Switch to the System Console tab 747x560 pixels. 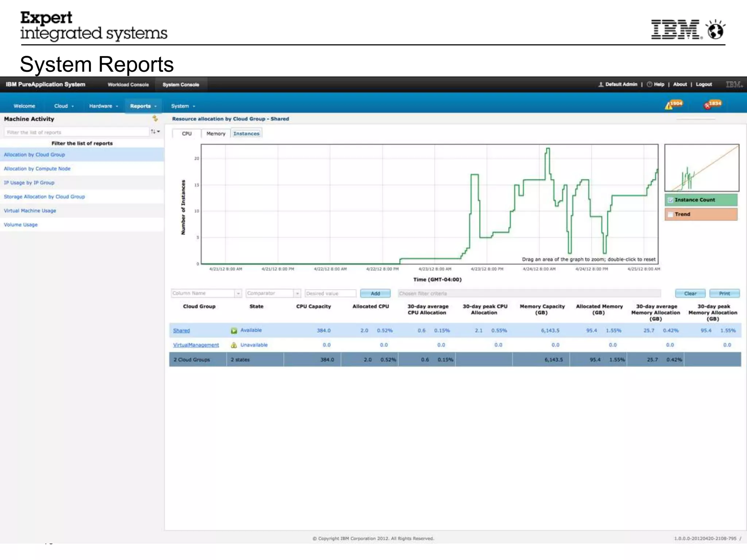(x=181, y=85)
